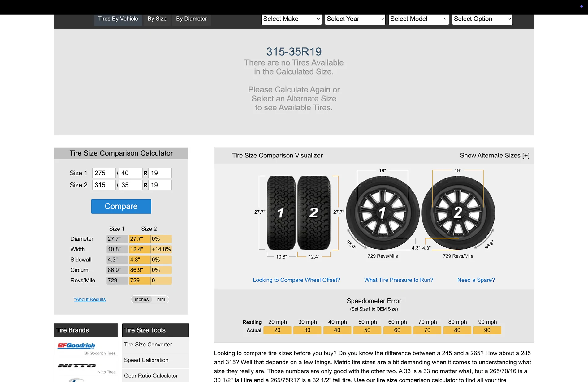Click the 60 mph reading label

click(397, 322)
